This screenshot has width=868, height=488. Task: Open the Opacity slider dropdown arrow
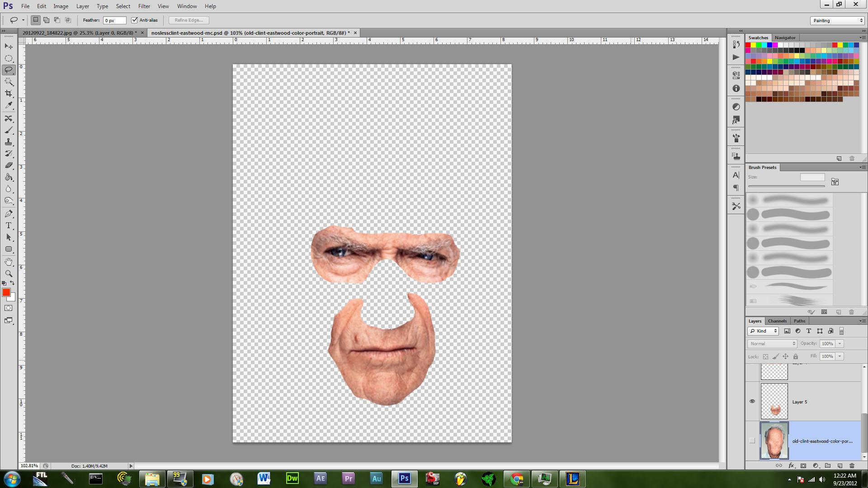tap(840, 344)
